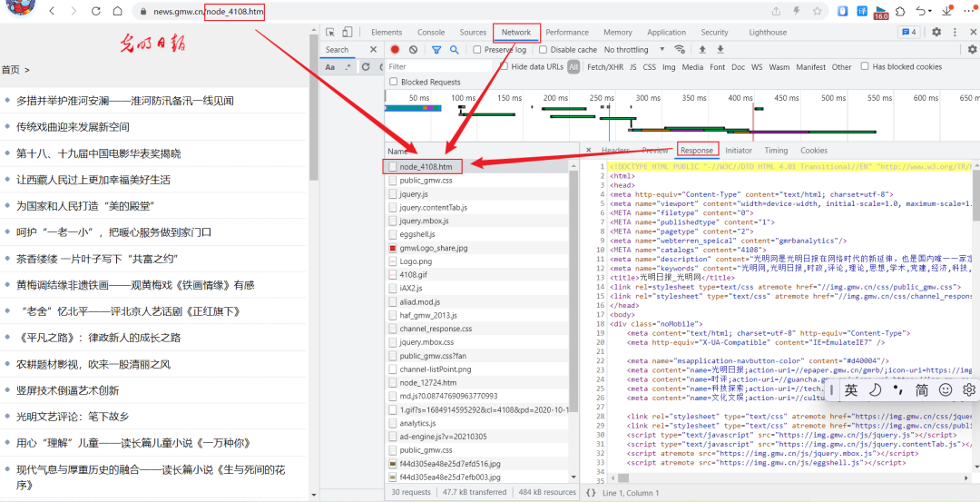980x502 pixels.
Task: Click the browser undo-close arrow icon
Action: pyautogui.click(x=920, y=11)
